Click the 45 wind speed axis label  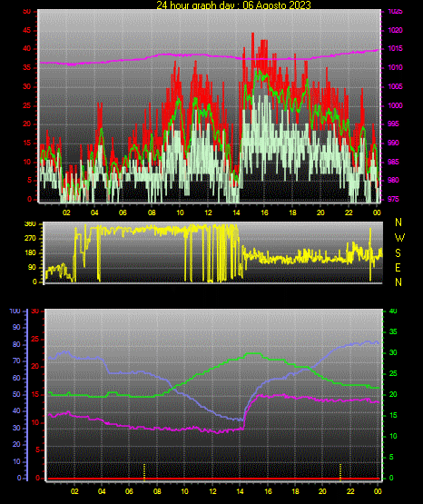click(x=26, y=31)
